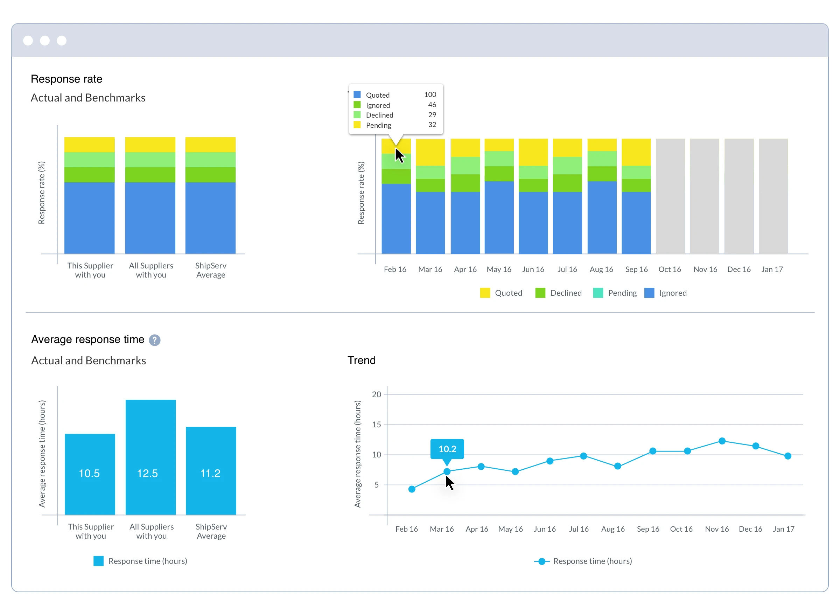Click the Jan 17 trend line data point

pyautogui.click(x=788, y=456)
